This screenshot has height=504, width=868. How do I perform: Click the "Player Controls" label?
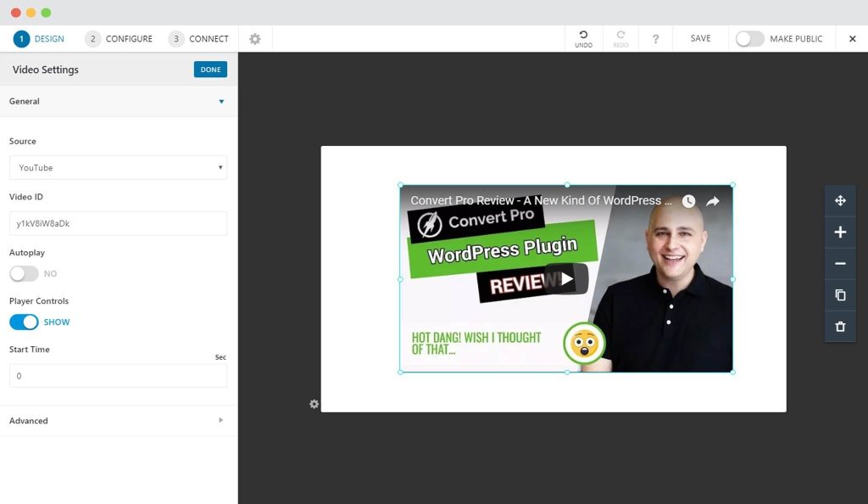click(x=39, y=300)
